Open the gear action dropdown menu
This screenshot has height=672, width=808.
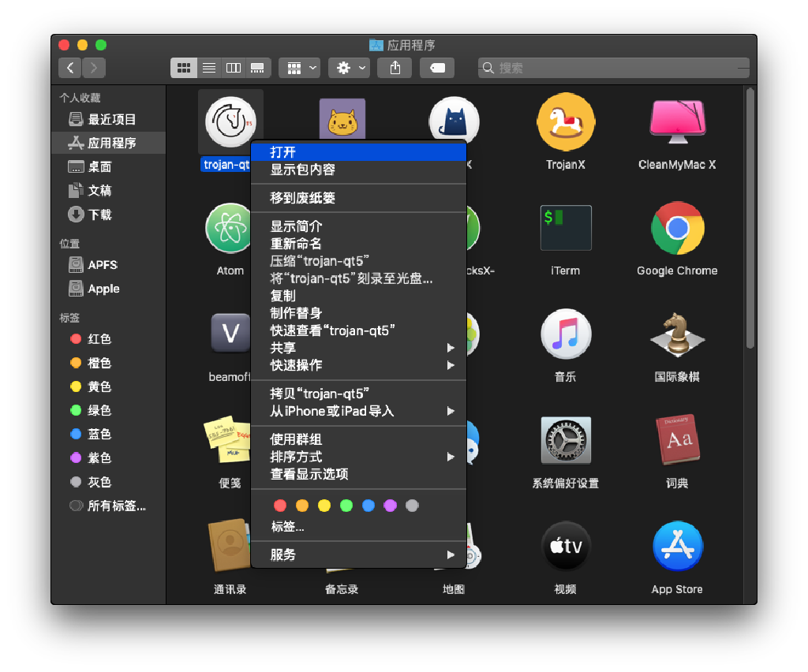tap(349, 68)
